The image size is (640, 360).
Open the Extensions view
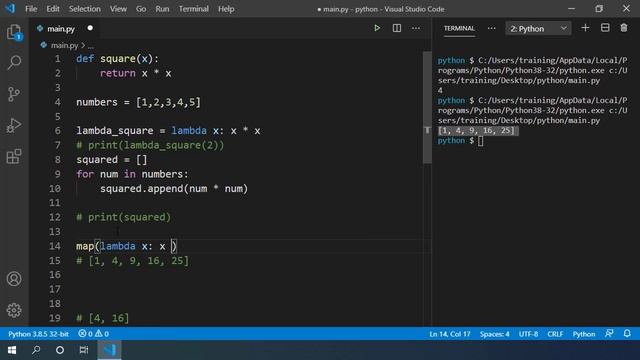14,157
